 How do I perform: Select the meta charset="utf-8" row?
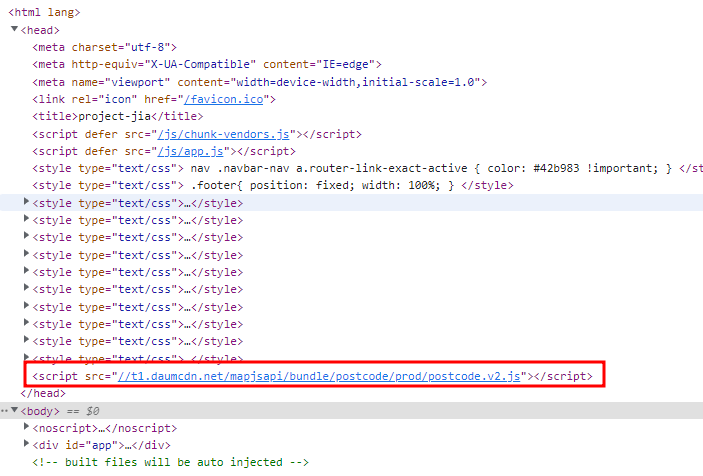104,47
